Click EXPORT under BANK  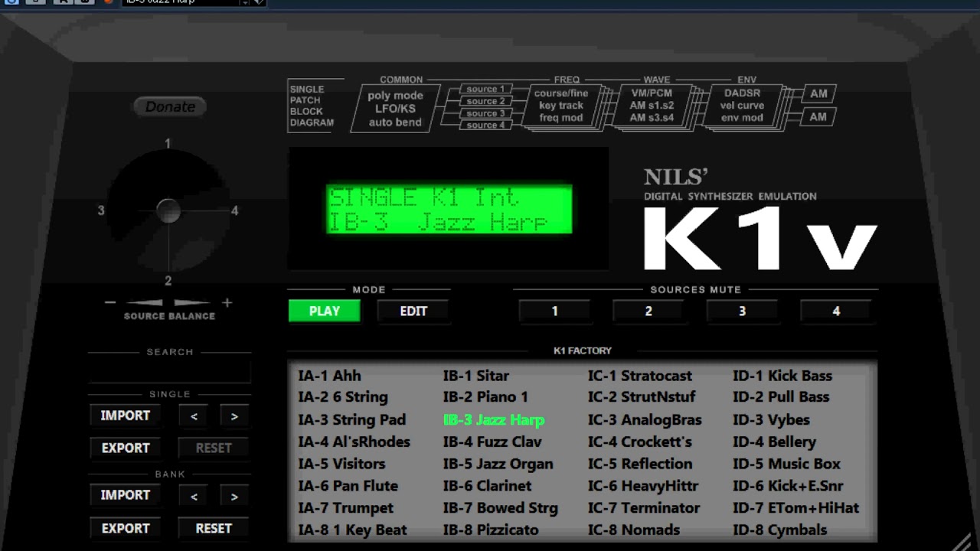pos(126,528)
